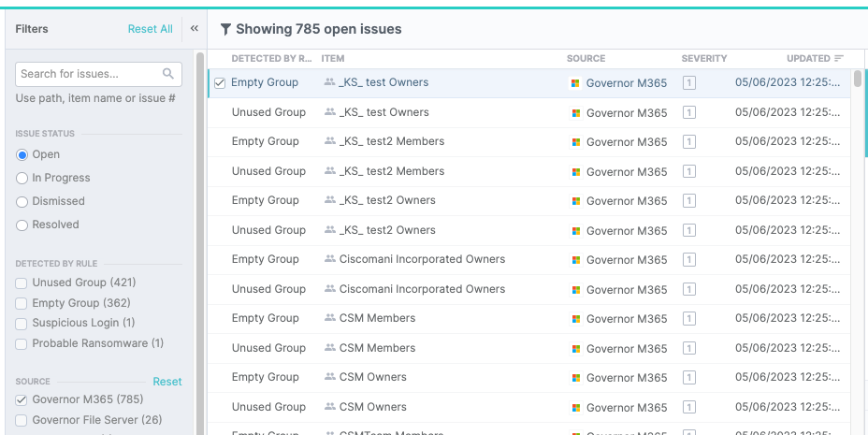Image resolution: width=868 pixels, height=435 pixels.
Task: Click the sort icon in Updated column
Action: click(x=839, y=59)
